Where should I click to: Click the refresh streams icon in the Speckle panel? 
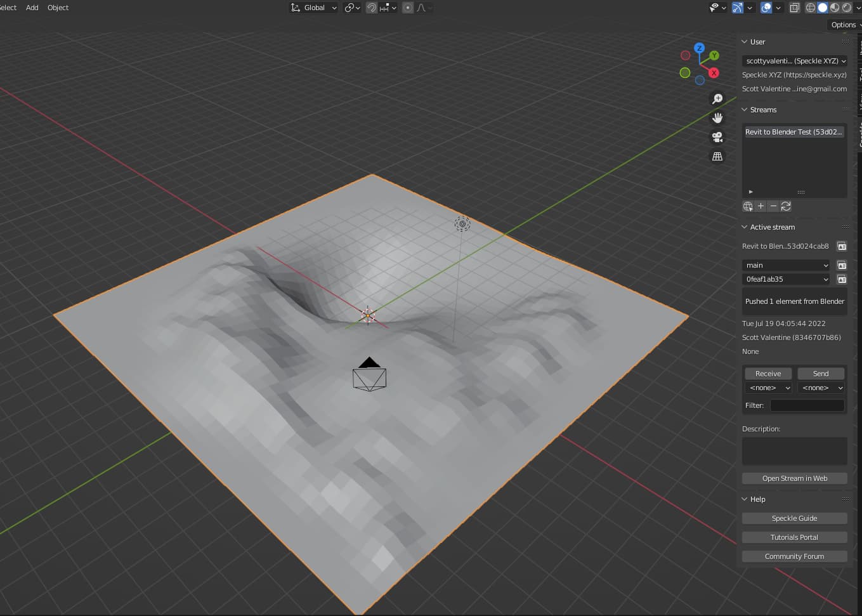click(786, 206)
